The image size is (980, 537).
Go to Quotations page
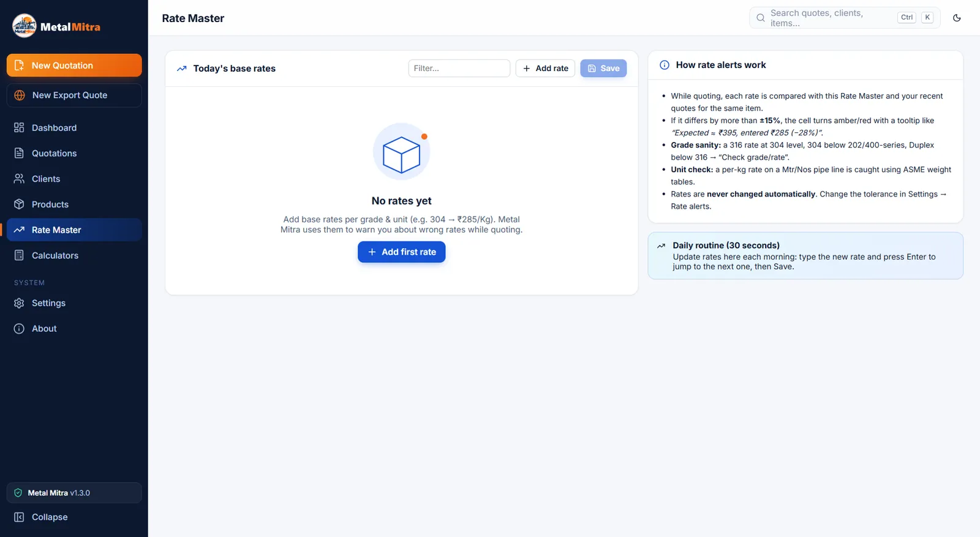pyautogui.click(x=74, y=153)
